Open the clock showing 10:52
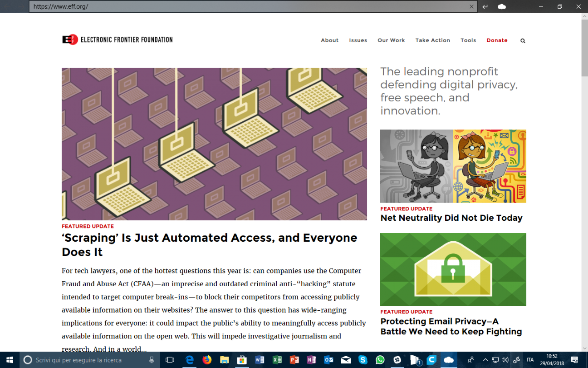 click(551, 360)
